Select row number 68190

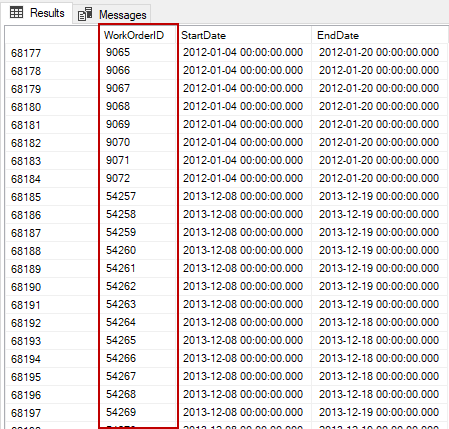click(51, 287)
